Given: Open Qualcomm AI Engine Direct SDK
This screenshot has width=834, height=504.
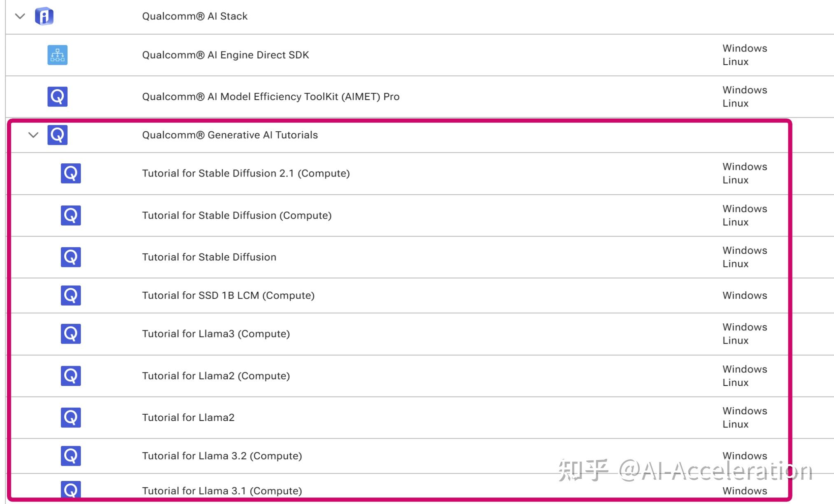Looking at the screenshot, I should (225, 55).
